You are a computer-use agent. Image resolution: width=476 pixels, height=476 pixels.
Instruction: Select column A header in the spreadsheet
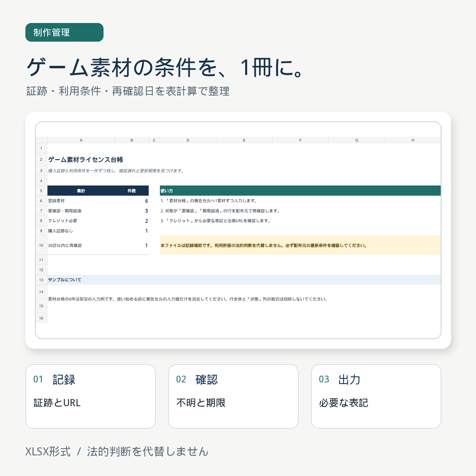(81, 140)
